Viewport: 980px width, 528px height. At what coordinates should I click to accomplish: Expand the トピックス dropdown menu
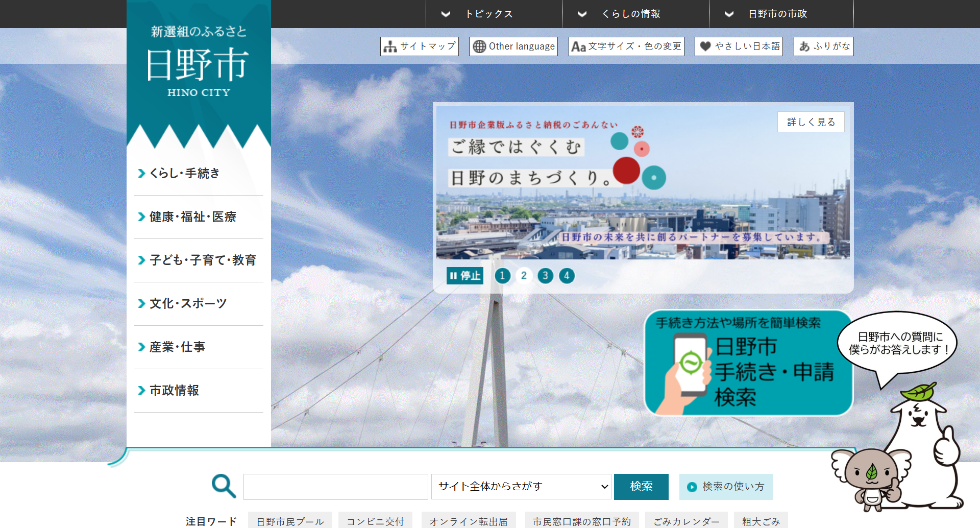tap(488, 14)
